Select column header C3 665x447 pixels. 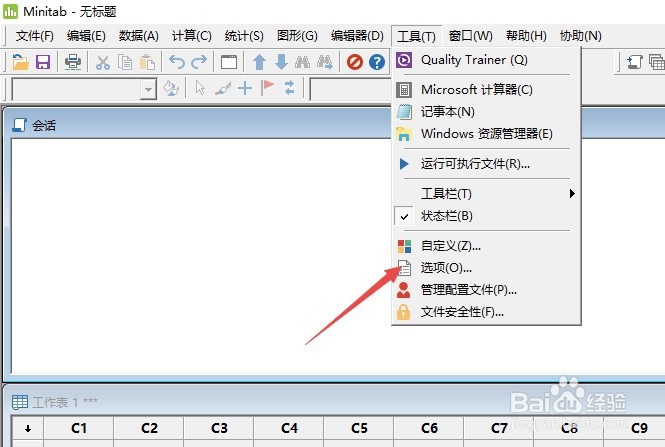coord(219,428)
